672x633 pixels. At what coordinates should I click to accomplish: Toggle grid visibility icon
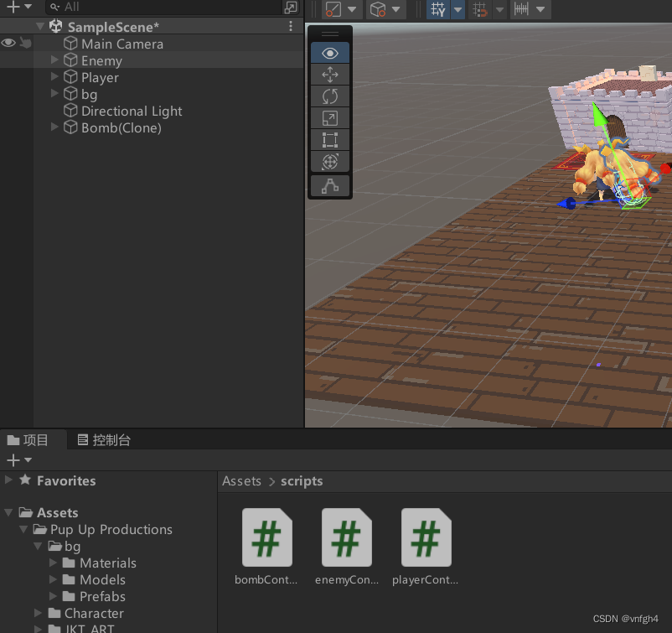[438, 9]
